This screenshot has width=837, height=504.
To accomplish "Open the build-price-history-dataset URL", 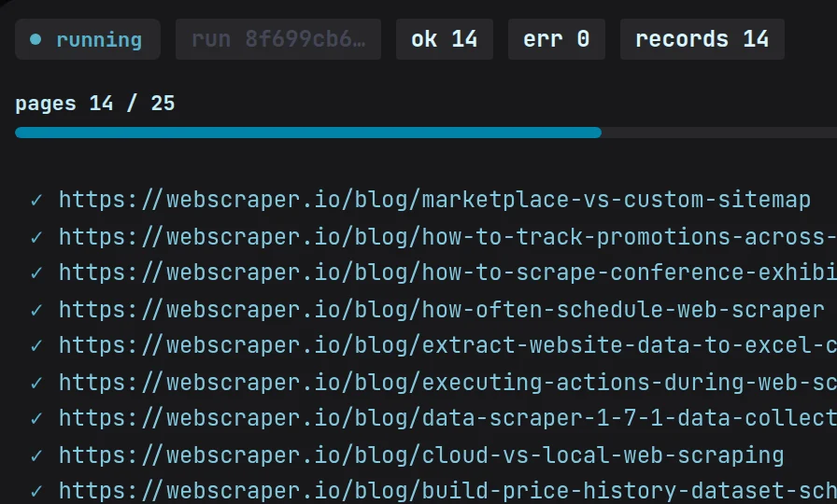I will pos(447,491).
